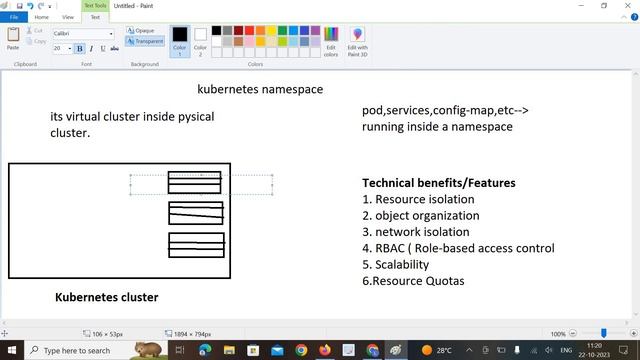640x360 pixels.
Task: Pick the purple color swatch
Action: pos(316,30)
